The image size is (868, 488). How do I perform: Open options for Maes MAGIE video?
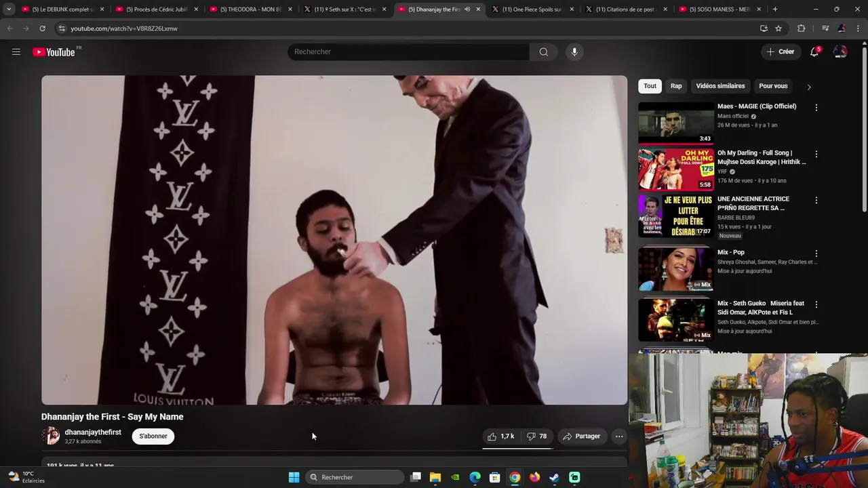click(x=816, y=108)
